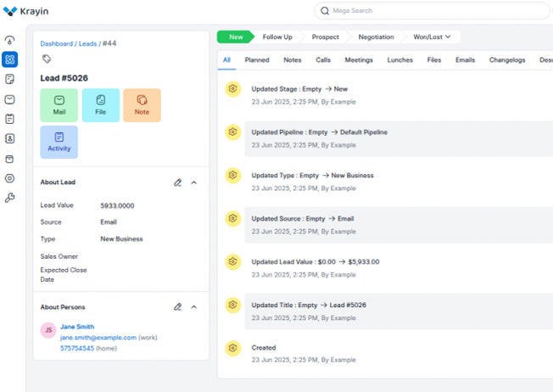Click the orange Note action button
This screenshot has width=553, height=392.
142,105
